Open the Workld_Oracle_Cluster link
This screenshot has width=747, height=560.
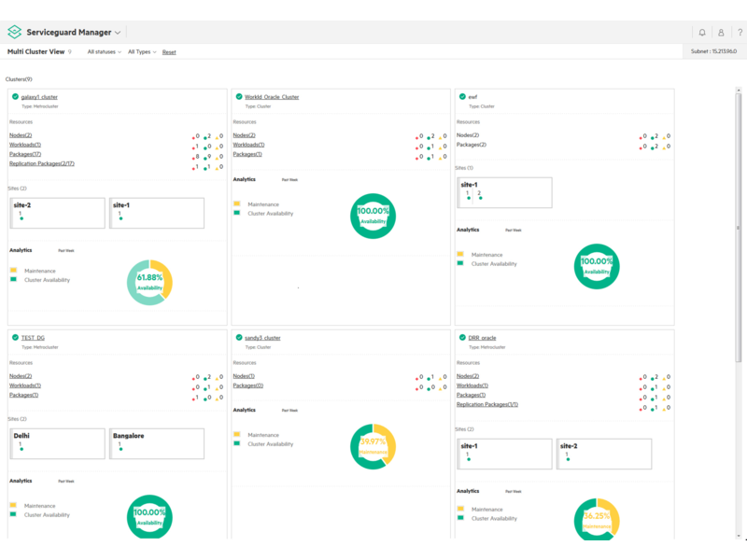click(x=272, y=97)
